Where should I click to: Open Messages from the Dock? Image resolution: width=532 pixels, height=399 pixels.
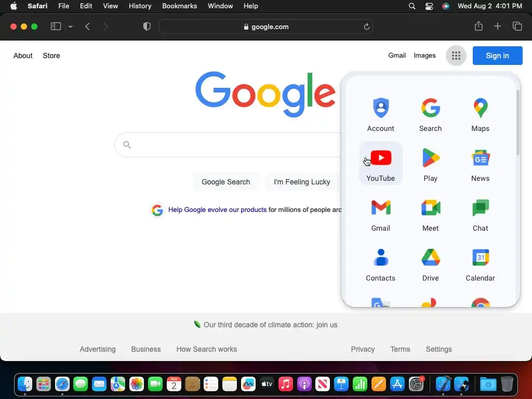coord(81,384)
